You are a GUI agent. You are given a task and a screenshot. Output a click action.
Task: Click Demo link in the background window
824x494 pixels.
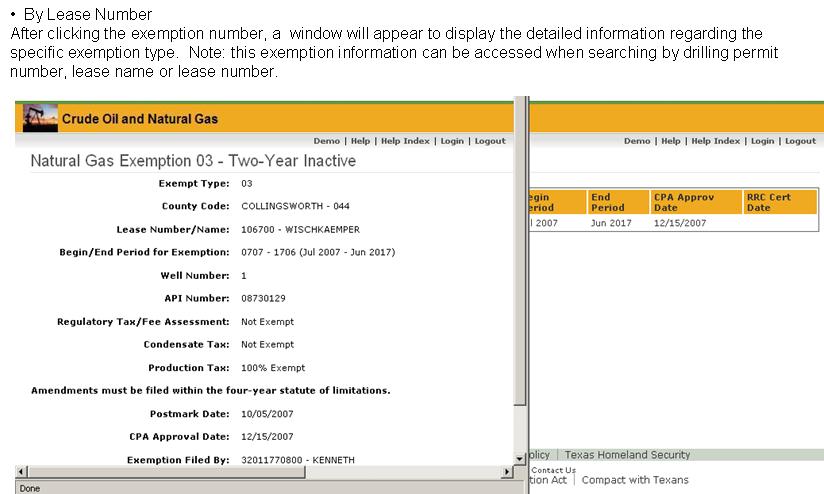pyautogui.click(x=636, y=141)
